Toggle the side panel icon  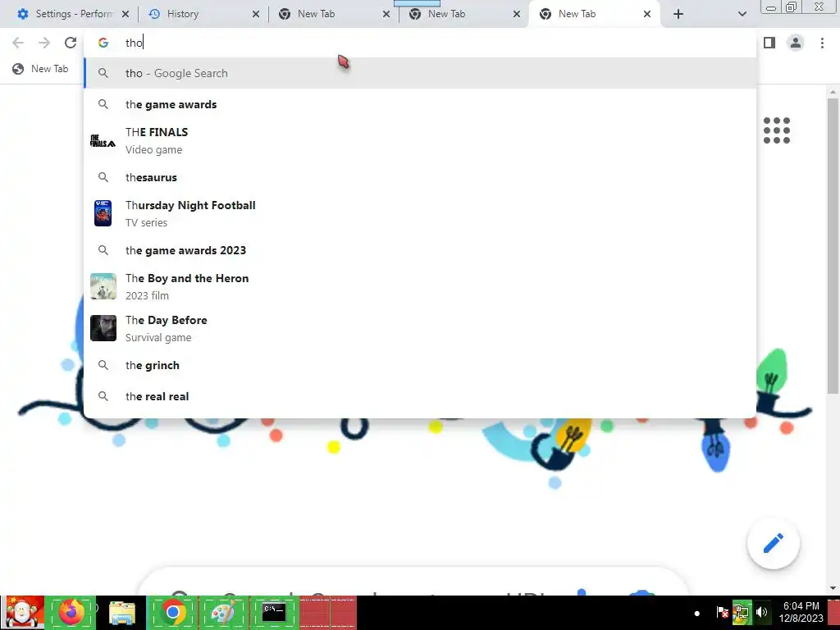769,43
